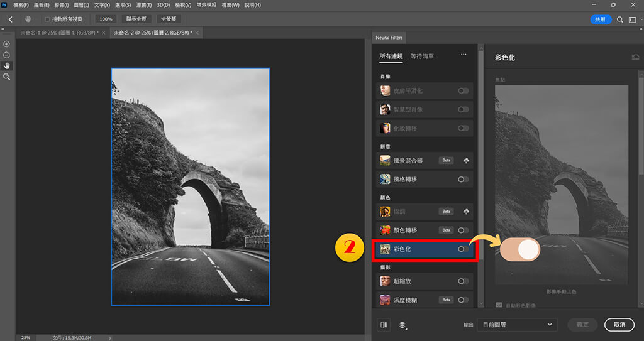Image resolution: width=644 pixels, height=341 pixels.
Task: Click the 25% zoom field in status bar
Action: (x=25, y=338)
